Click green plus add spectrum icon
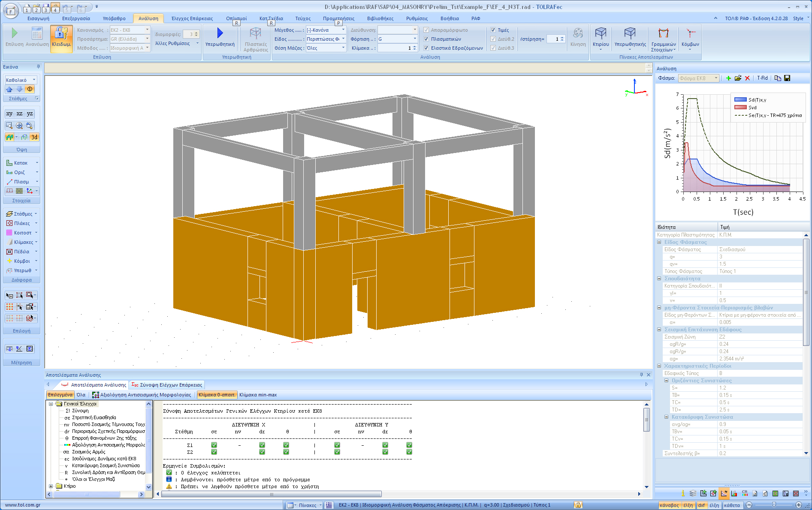The height and width of the screenshot is (510, 812). tap(728, 78)
